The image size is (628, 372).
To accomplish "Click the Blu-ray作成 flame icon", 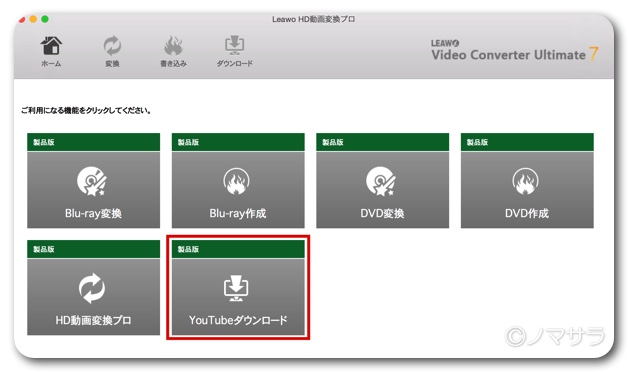I will tap(236, 181).
